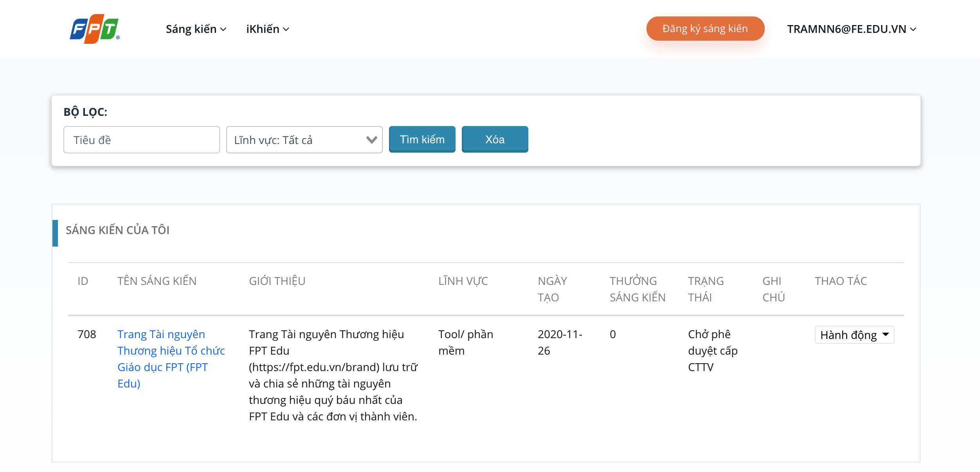This screenshot has width=980, height=472.
Task: Expand the Hành động action dropdown
Action: point(854,335)
